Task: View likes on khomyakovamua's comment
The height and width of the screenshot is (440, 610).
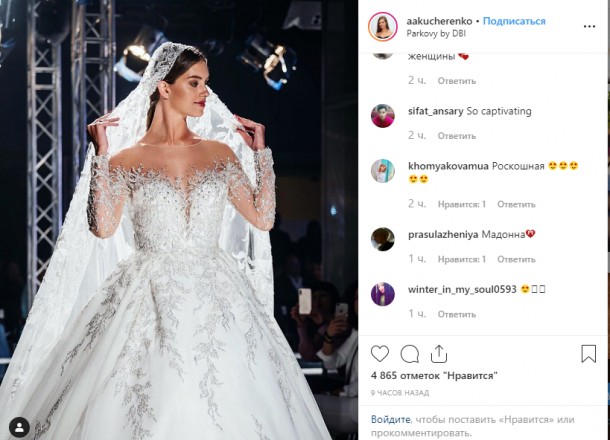Action: click(x=462, y=204)
